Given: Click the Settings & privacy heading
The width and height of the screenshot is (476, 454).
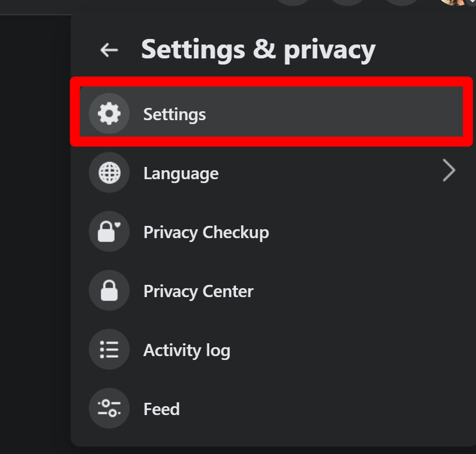Looking at the screenshot, I should 258,50.
